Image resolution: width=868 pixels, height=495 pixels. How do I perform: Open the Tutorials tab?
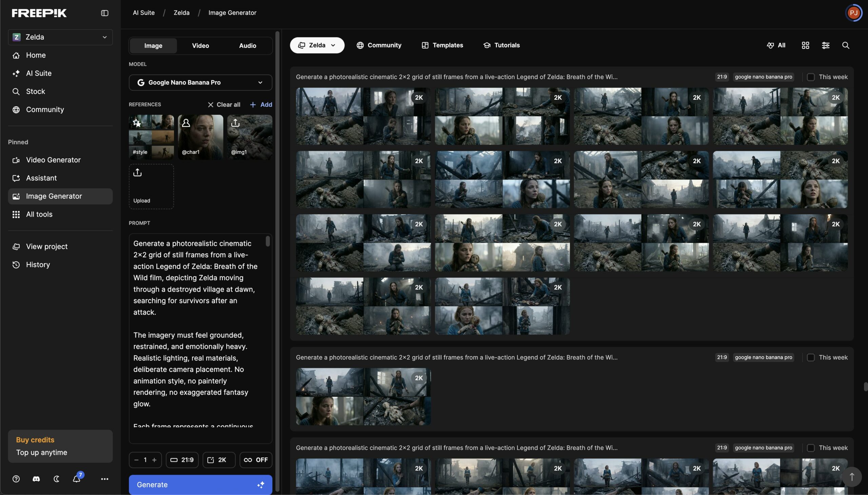(x=501, y=45)
